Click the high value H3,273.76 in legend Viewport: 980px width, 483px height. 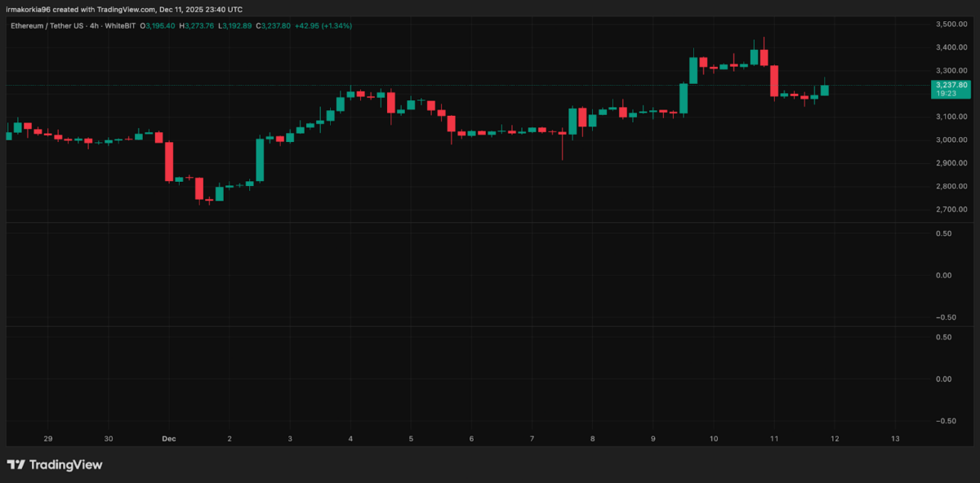click(198, 25)
